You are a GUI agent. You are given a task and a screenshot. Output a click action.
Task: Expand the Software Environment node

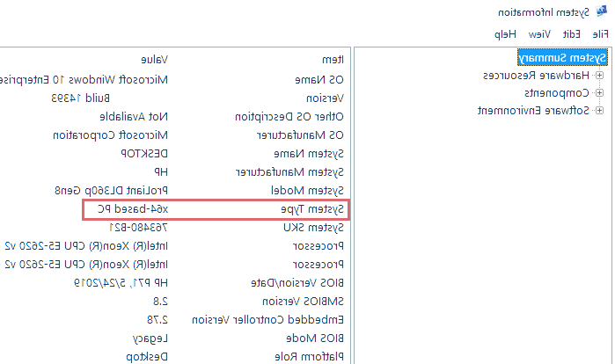(x=599, y=110)
